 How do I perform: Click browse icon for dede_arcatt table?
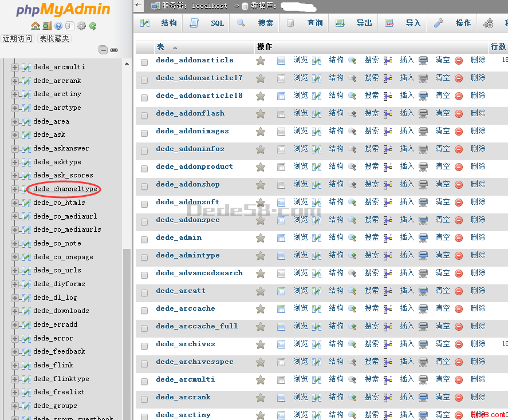[281, 291]
